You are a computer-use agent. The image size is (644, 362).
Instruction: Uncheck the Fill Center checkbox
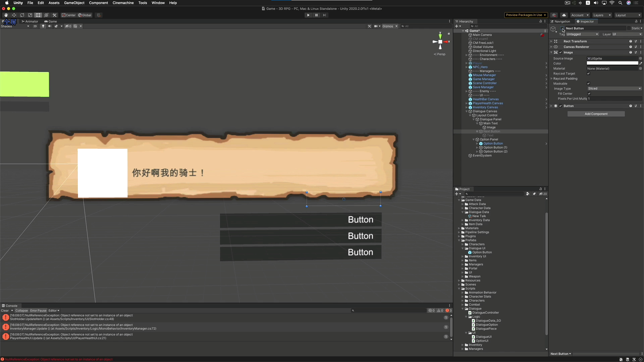pyautogui.click(x=589, y=94)
